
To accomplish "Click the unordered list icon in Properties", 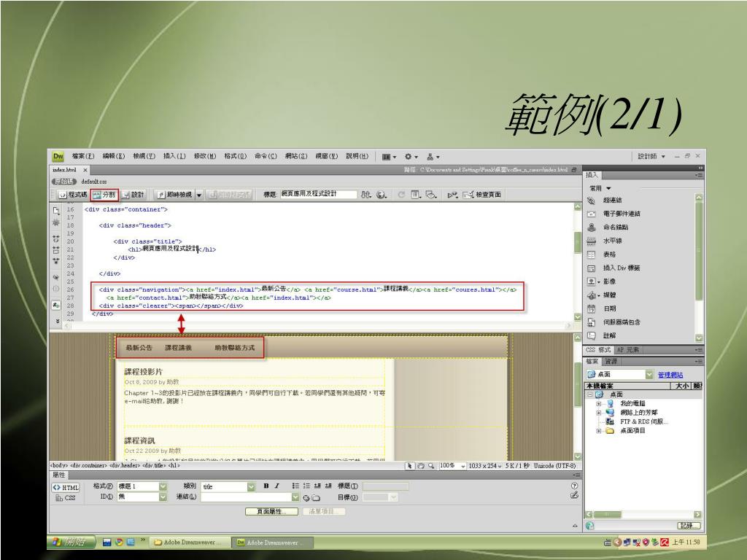I will 295,486.
